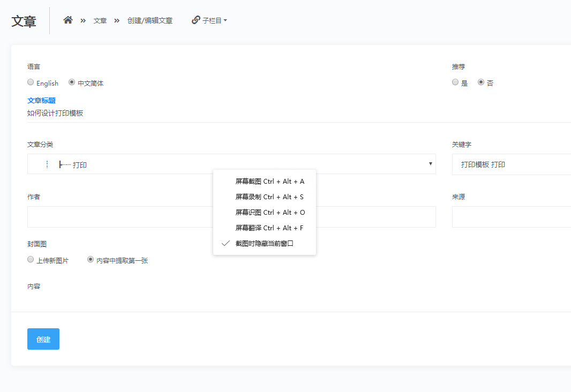Choose 屏幕截图 from context menu

[269, 182]
